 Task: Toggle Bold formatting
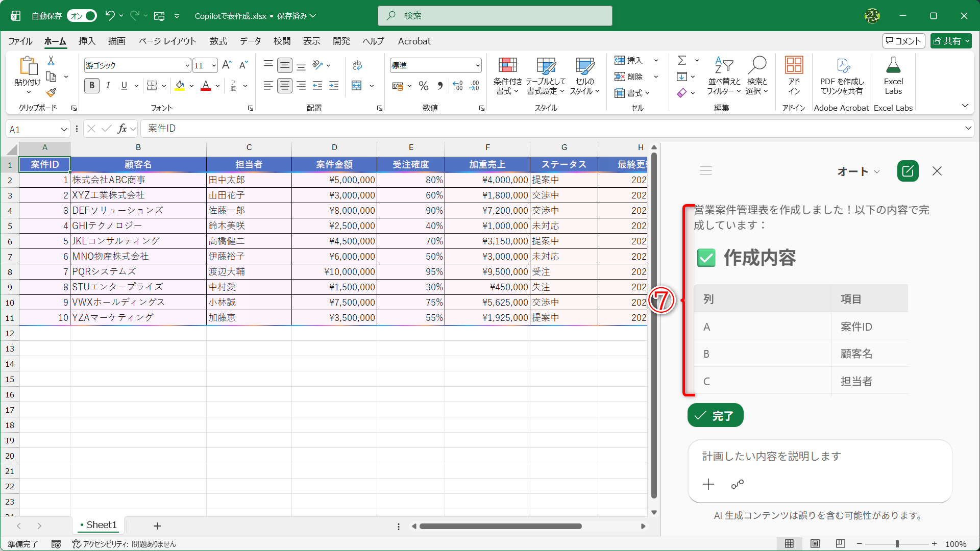(x=92, y=86)
